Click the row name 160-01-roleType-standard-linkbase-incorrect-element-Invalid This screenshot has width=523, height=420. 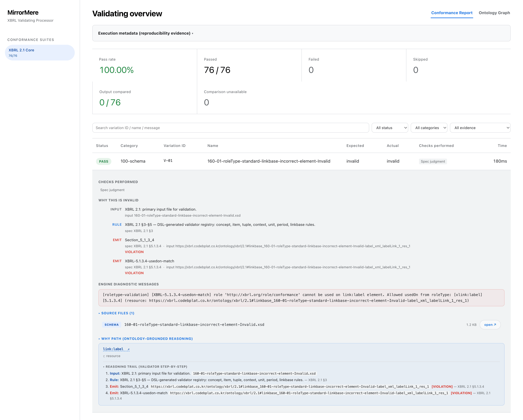(269, 161)
